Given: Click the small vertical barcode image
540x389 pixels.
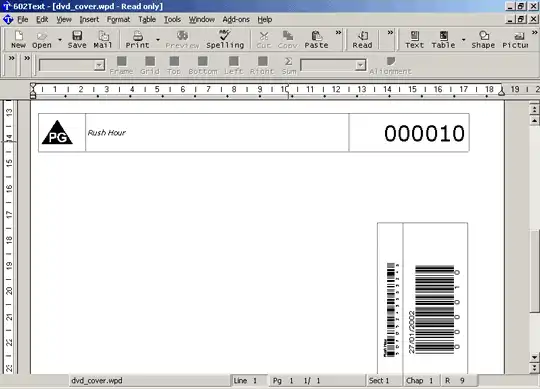Looking at the screenshot, I should 391,310.
